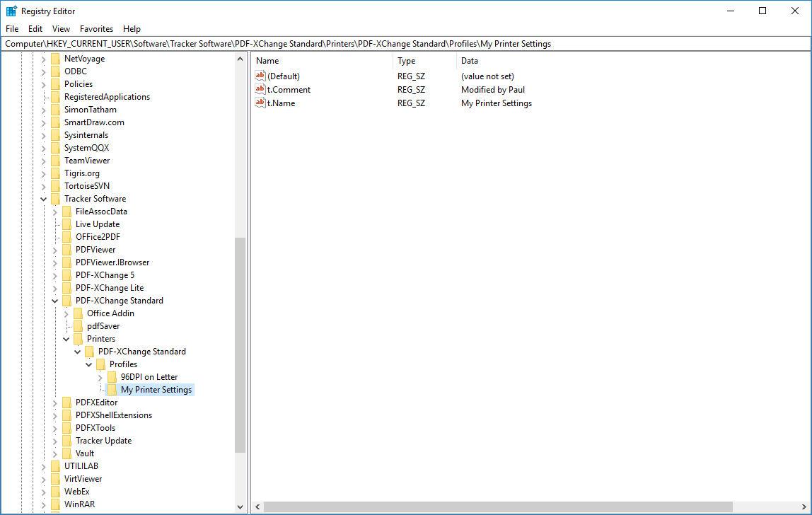The image size is (812, 515).
Task: Click the folder icon of 96DPI on Letter
Action: point(112,377)
